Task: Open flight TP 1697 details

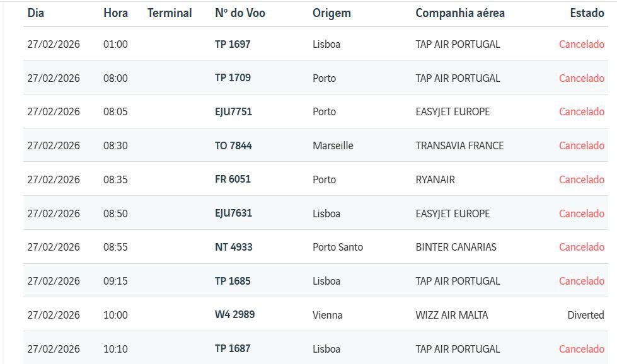Action: [x=233, y=44]
